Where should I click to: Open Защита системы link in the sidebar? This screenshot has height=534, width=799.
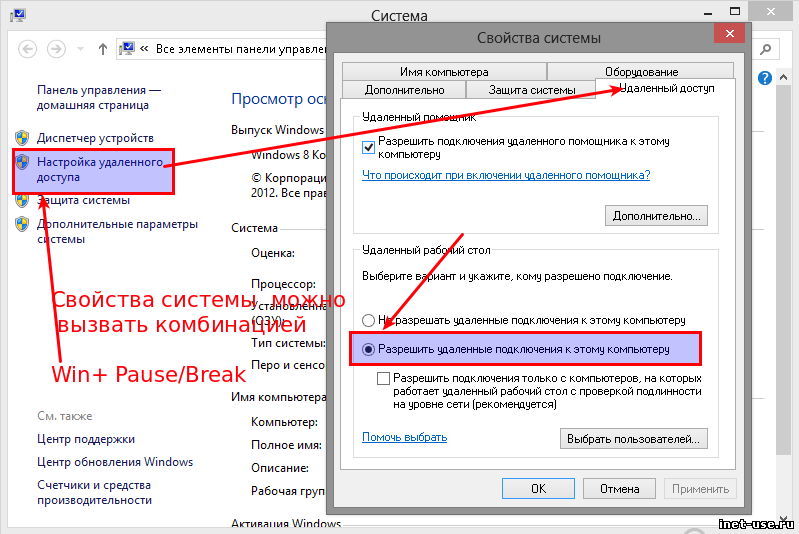click(84, 200)
